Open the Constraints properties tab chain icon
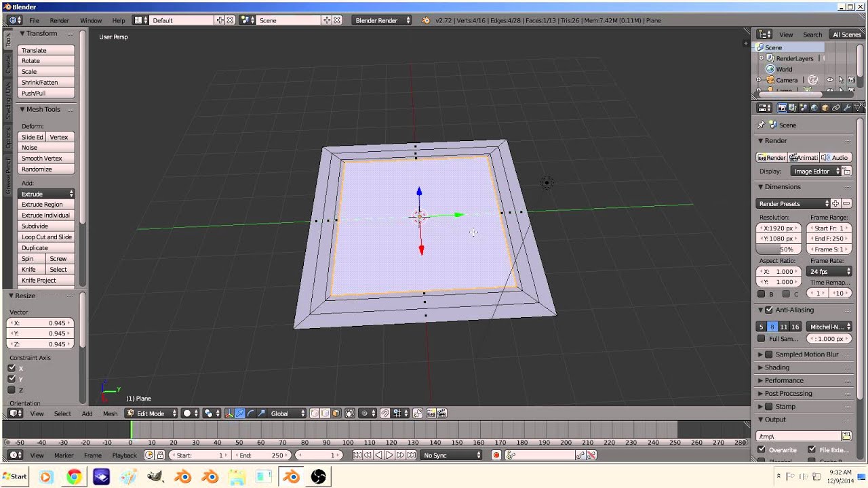Image resolution: width=868 pixels, height=488 pixels. click(836, 108)
